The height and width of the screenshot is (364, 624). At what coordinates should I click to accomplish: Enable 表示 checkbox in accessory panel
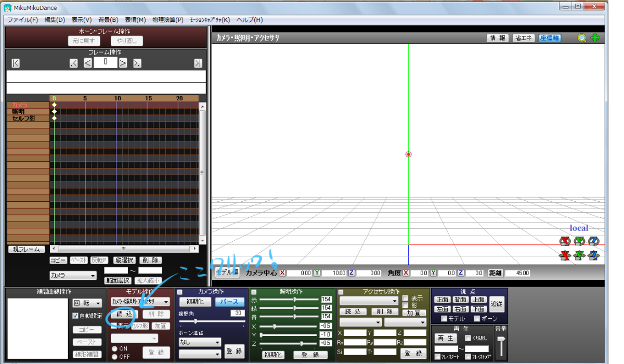click(406, 298)
